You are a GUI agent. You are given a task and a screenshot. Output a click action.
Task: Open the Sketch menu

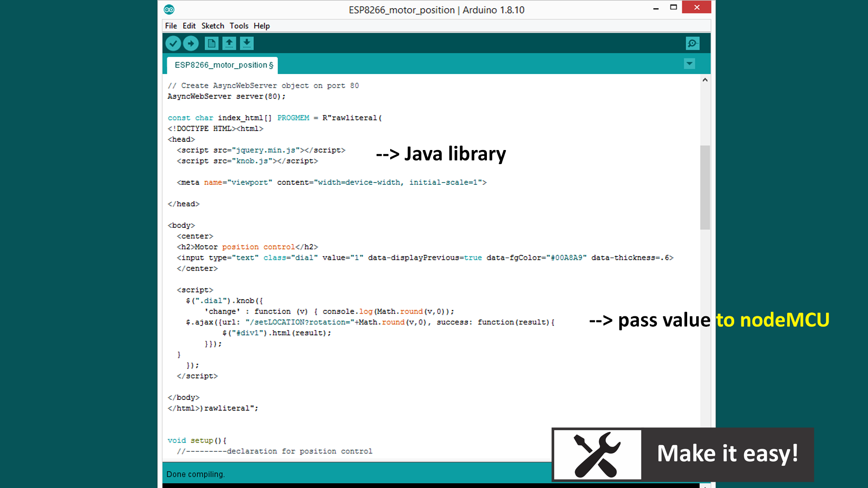(212, 26)
